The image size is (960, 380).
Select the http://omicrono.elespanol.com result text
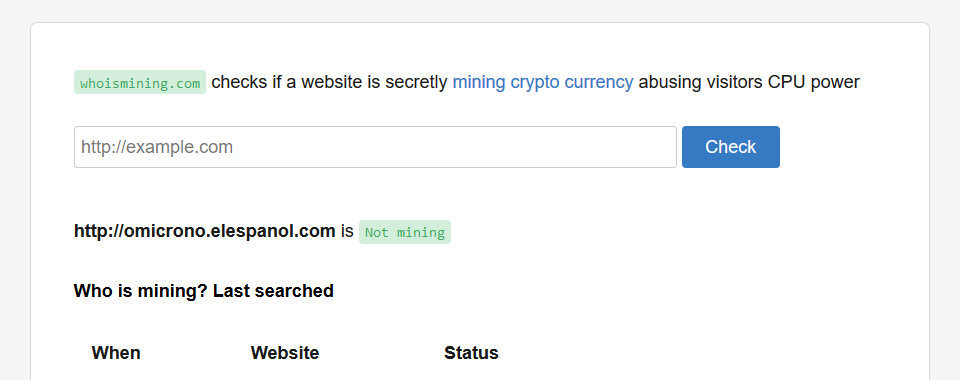point(204,231)
